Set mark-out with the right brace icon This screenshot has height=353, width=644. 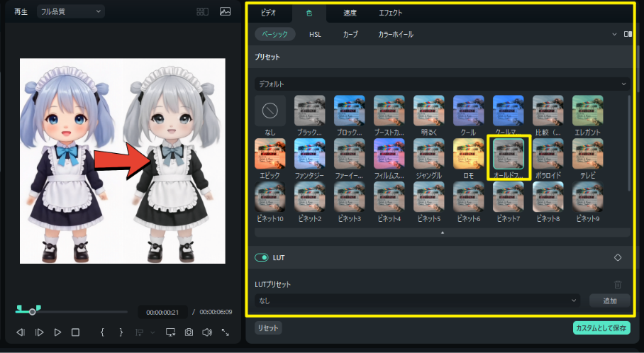click(121, 332)
